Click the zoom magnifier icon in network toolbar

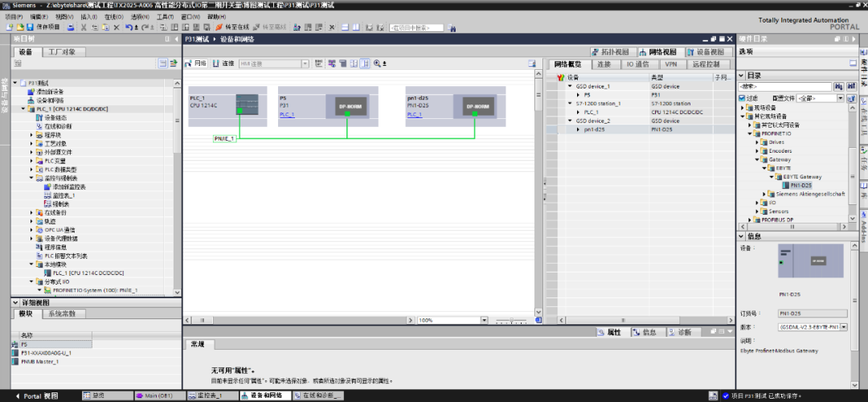(x=378, y=64)
